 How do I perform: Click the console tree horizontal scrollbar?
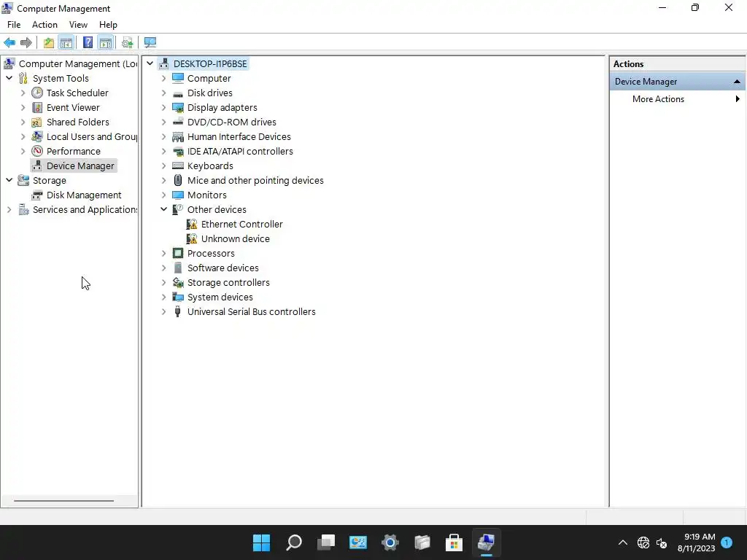click(x=64, y=500)
